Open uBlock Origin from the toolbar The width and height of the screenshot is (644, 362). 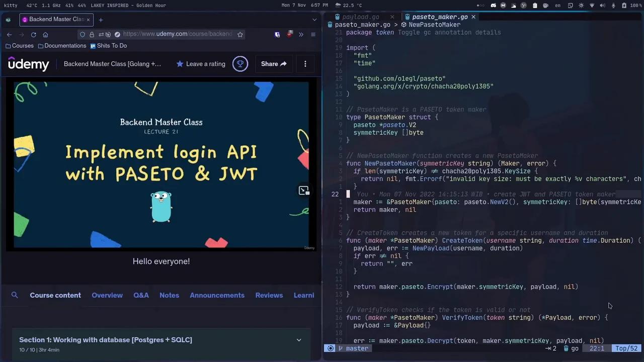click(x=290, y=34)
